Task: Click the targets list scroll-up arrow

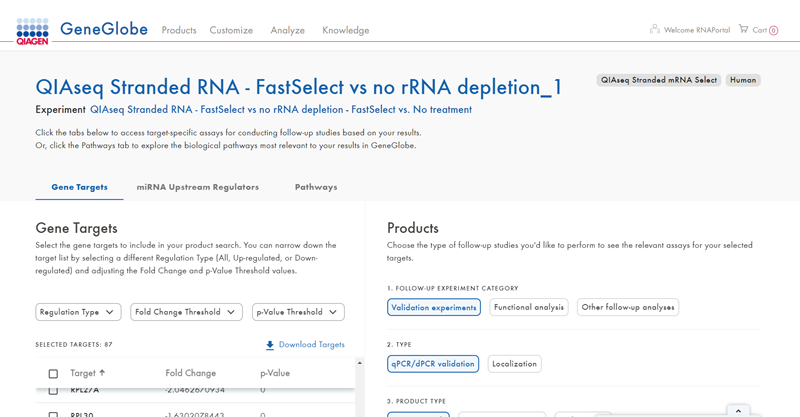Action: pos(360,363)
